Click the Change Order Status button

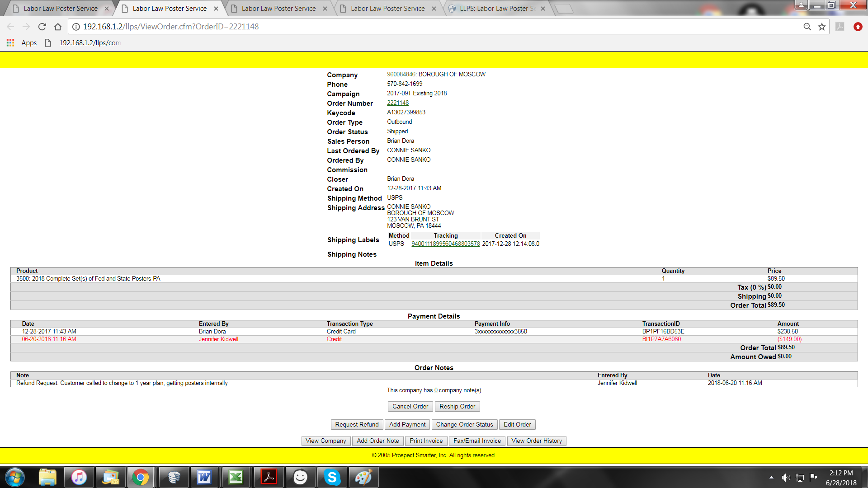464,425
